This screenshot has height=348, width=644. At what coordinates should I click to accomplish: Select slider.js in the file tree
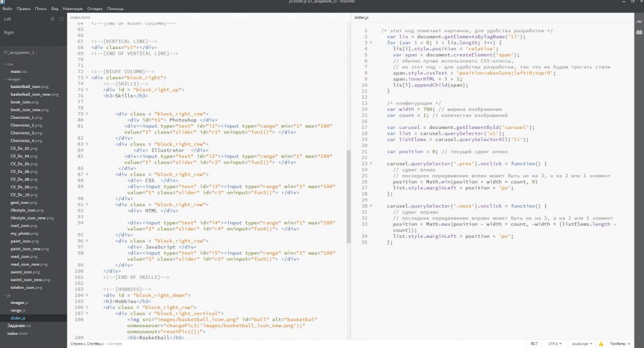[18, 318]
